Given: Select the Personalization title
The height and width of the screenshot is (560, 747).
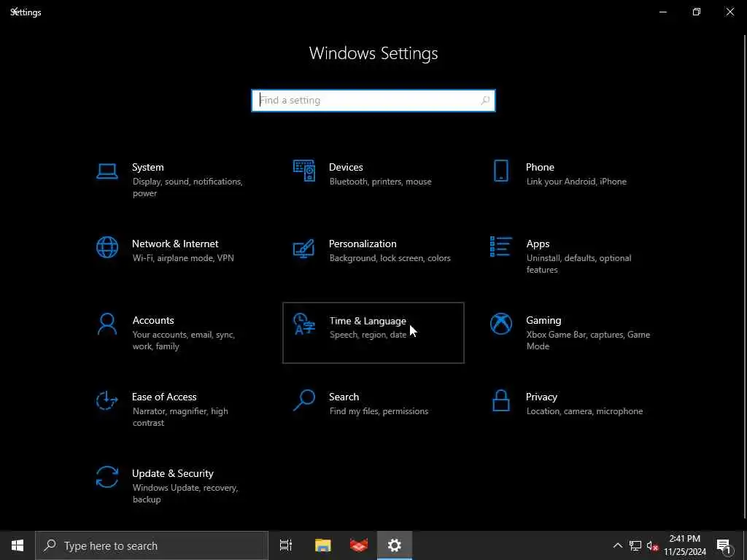Looking at the screenshot, I should 363,244.
